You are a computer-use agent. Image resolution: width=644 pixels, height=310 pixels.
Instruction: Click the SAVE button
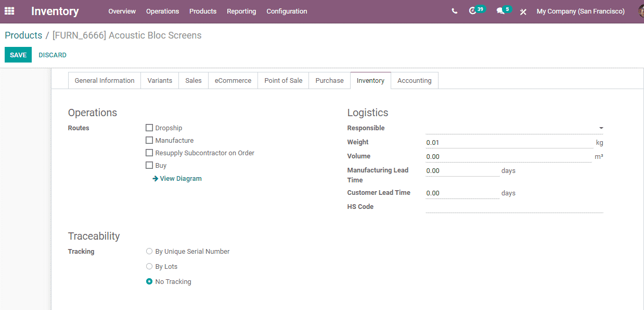point(18,55)
